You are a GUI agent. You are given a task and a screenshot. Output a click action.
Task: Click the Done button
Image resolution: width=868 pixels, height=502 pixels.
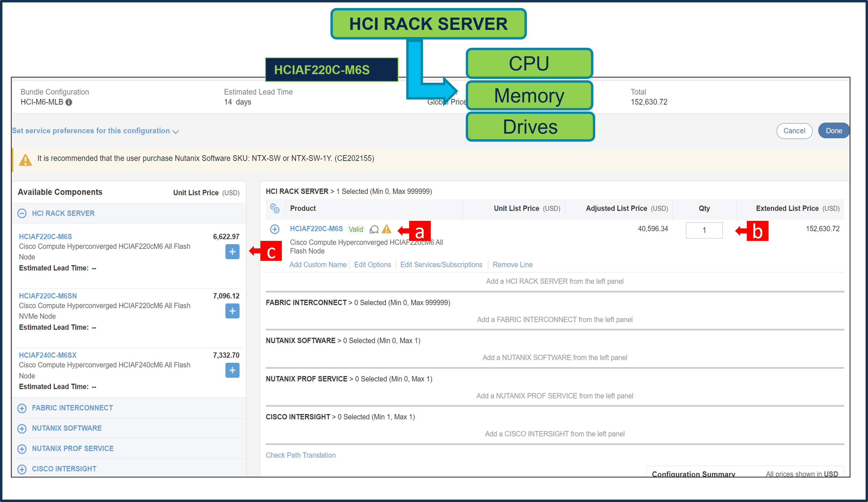[x=834, y=131]
